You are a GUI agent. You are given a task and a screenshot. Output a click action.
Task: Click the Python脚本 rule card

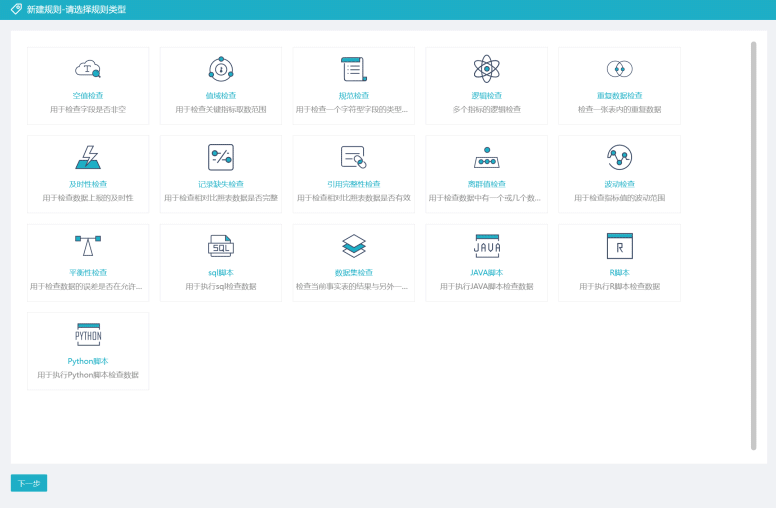(88, 351)
